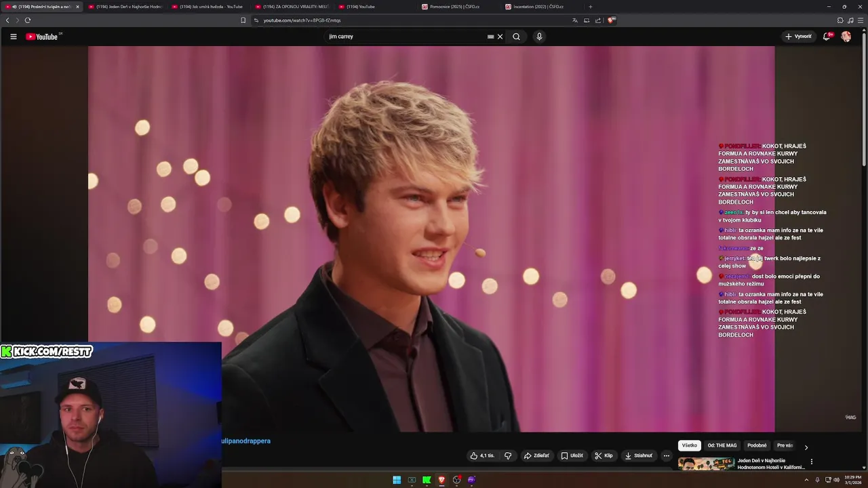Screen dimensions: 868x488
Task: Save the video with Uložiť
Action: pyautogui.click(x=572, y=455)
